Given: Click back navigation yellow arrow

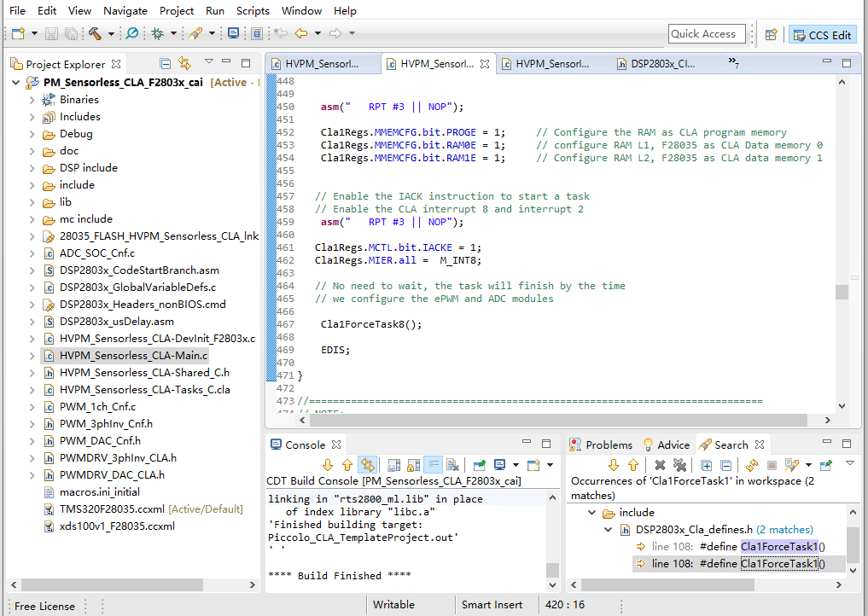Looking at the screenshot, I should pos(301,34).
